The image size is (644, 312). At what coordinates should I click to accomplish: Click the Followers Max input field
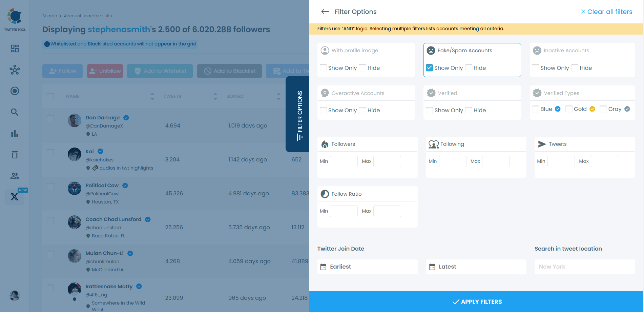[x=387, y=161]
